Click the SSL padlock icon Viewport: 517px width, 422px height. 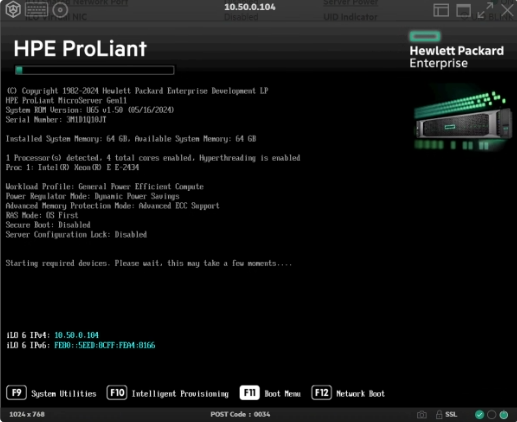pos(439,414)
